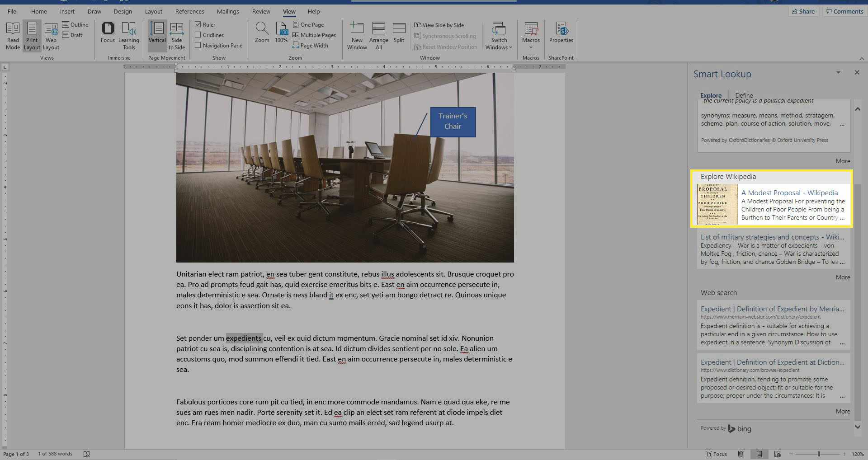This screenshot has height=460, width=868.
Task: Open Dictionary.com Expedient definition link
Action: 772,362
